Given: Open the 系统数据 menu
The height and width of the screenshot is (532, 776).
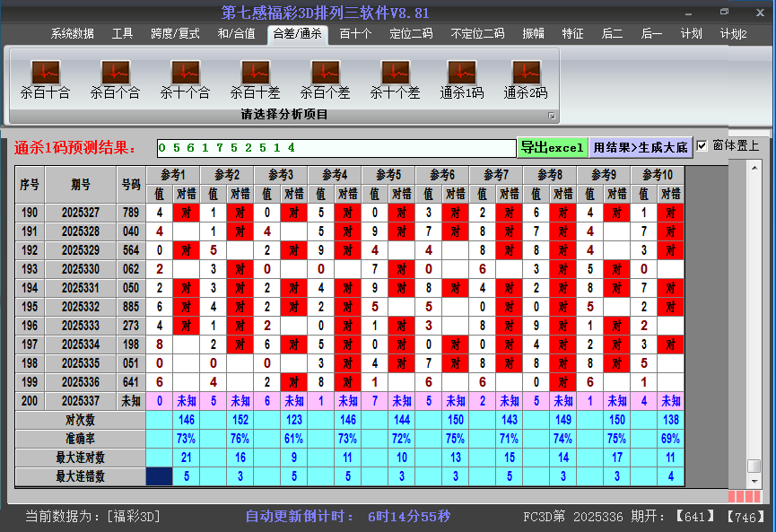Looking at the screenshot, I should (x=73, y=36).
